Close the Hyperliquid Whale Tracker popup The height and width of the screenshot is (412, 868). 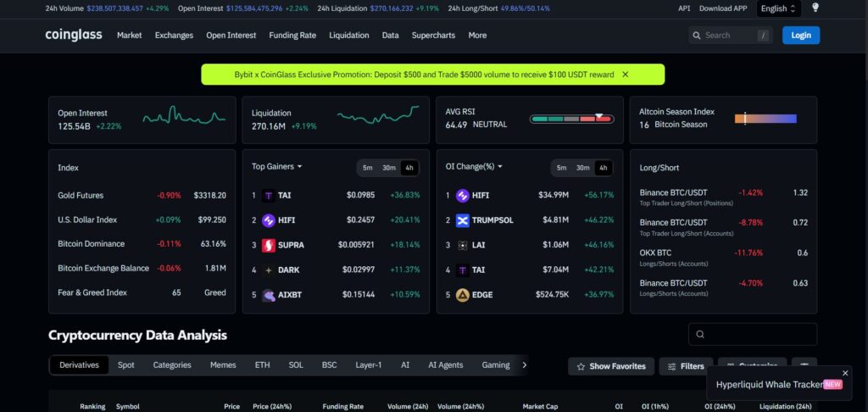[845, 373]
